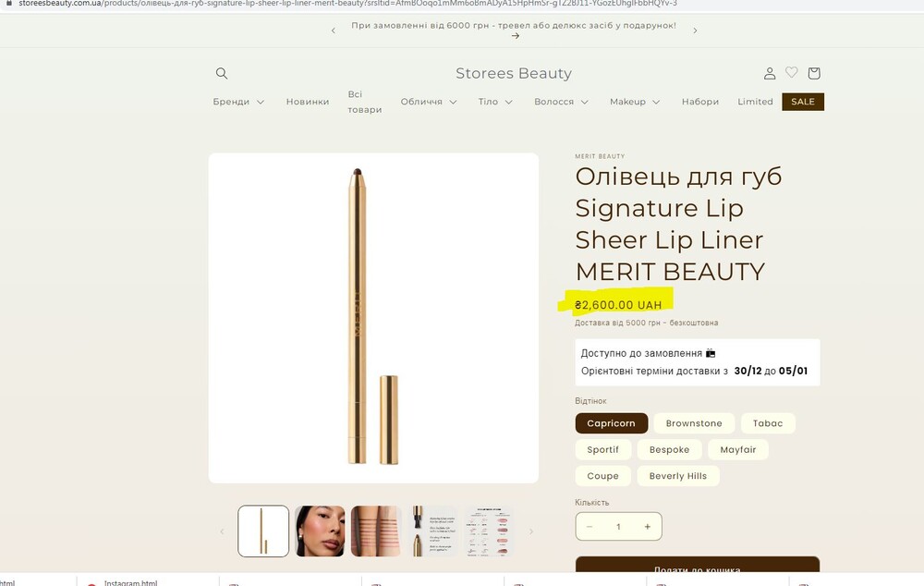This screenshot has height=586, width=924.
Task: Open the wishlist heart icon
Action: (792, 72)
